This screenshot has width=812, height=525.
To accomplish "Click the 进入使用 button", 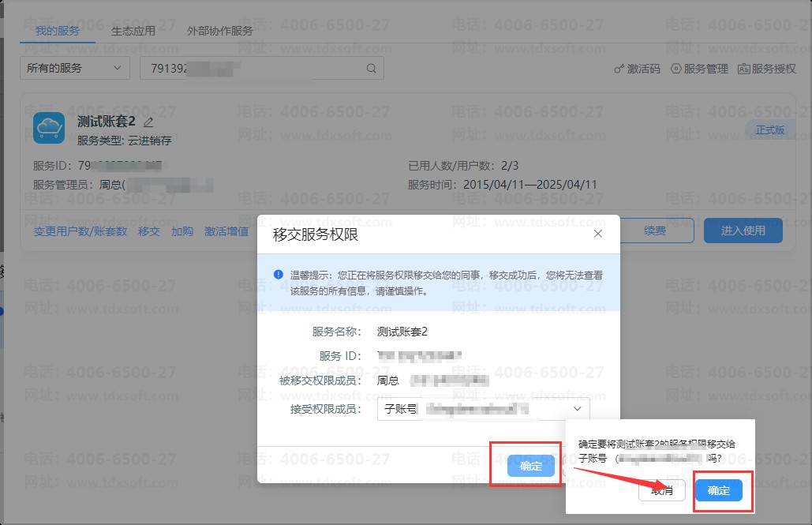I will (x=743, y=231).
